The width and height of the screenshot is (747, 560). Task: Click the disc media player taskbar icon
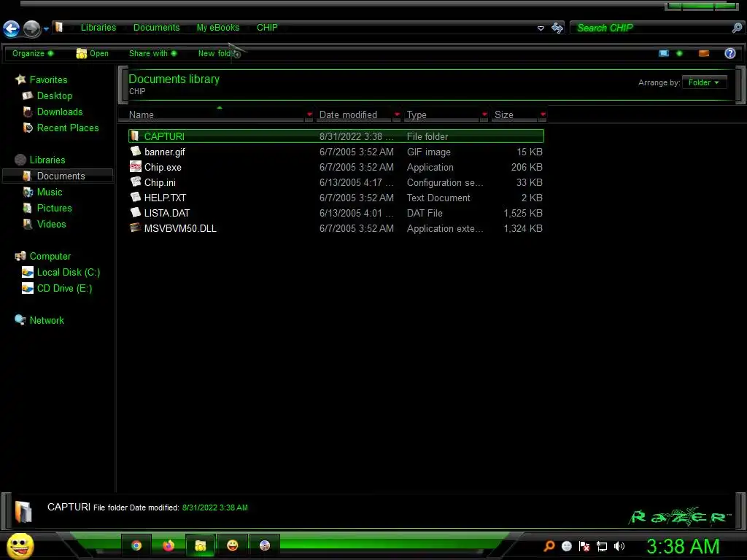pyautogui.click(x=264, y=545)
